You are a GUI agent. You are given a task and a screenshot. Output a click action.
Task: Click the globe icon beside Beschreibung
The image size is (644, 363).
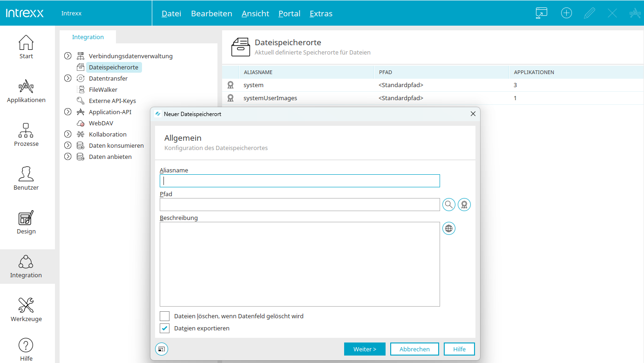click(x=448, y=228)
